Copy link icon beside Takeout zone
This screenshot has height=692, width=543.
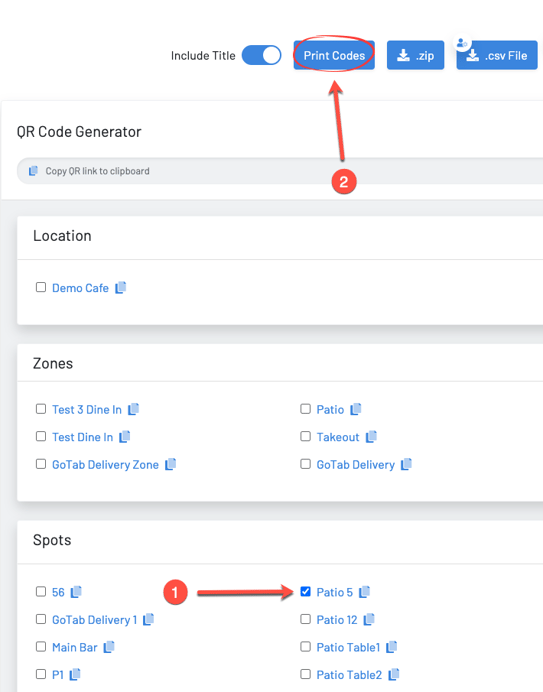(371, 437)
